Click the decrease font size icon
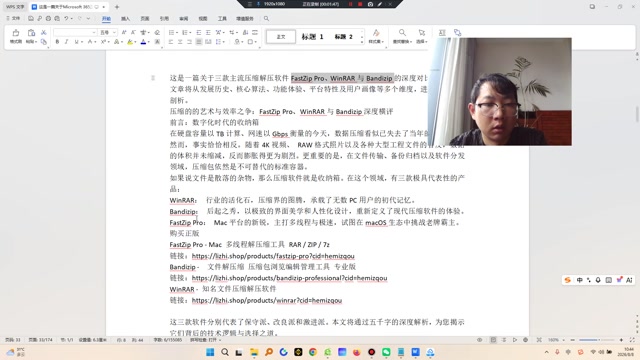The width and height of the screenshot is (640, 360). point(133,32)
